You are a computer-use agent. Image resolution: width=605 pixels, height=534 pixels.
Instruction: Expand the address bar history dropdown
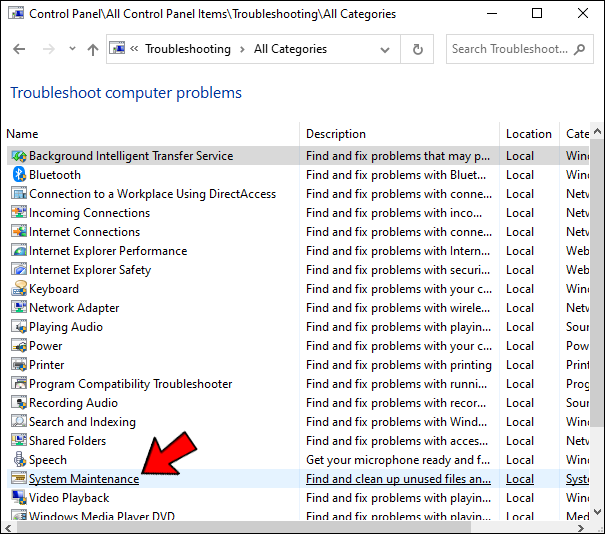click(x=387, y=49)
